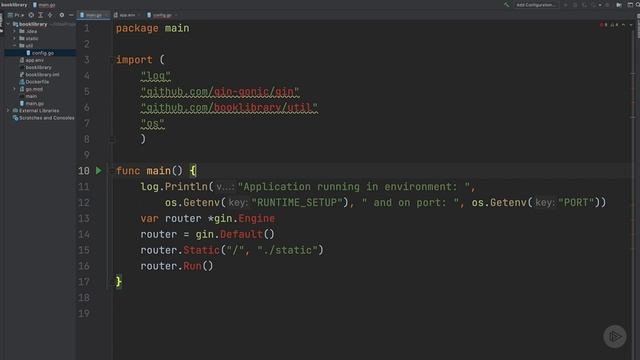Click the "github.com/gin-gonic/gin" import string
The width and height of the screenshot is (640, 360).
click(220, 91)
